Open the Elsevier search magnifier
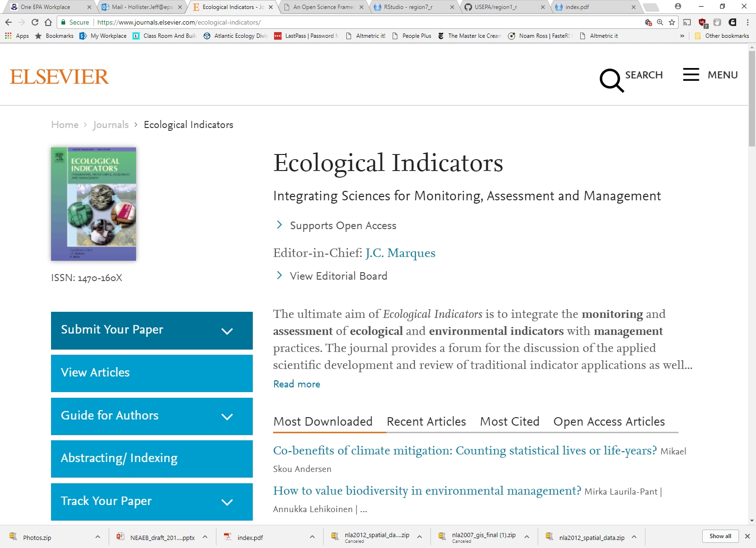The height and width of the screenshot is (548, 756). tap(611, 80)
